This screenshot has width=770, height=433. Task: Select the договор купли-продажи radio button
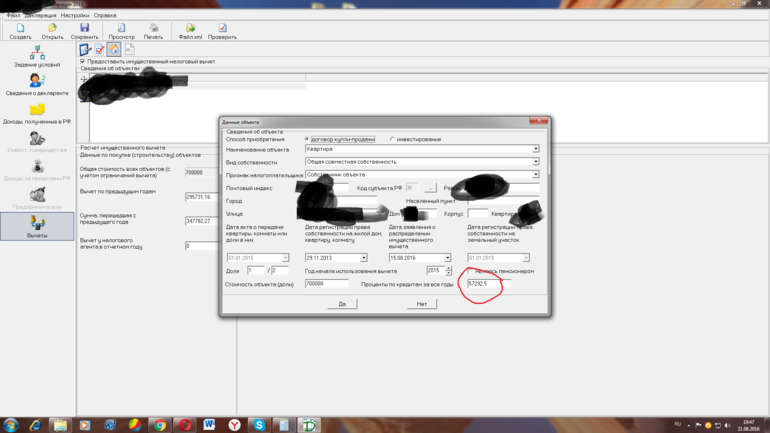coord(308,140)
